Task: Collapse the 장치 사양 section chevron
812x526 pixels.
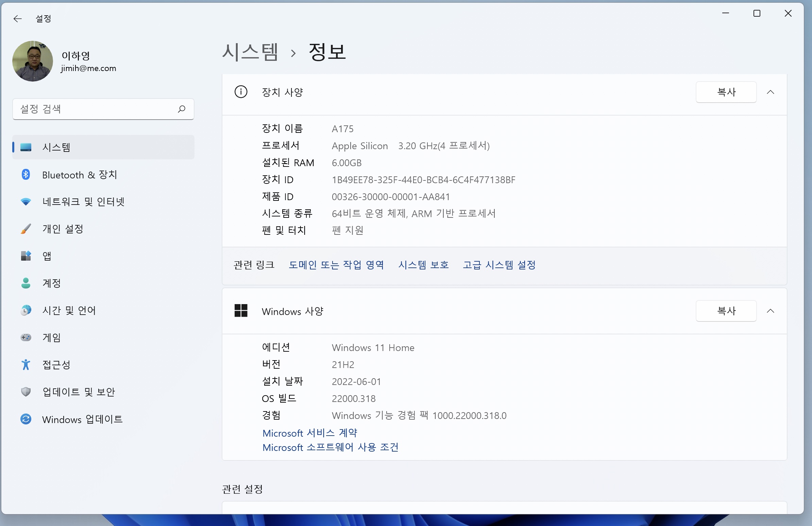Action: (771, 92)
